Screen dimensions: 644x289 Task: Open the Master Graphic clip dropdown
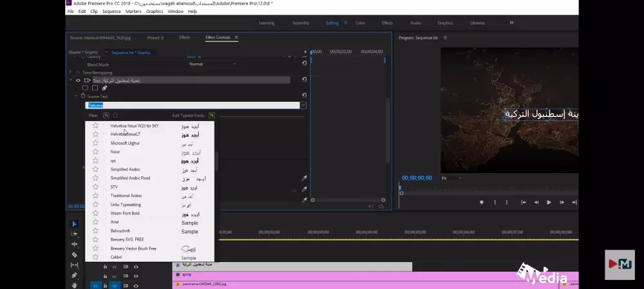tap(106, 53)
